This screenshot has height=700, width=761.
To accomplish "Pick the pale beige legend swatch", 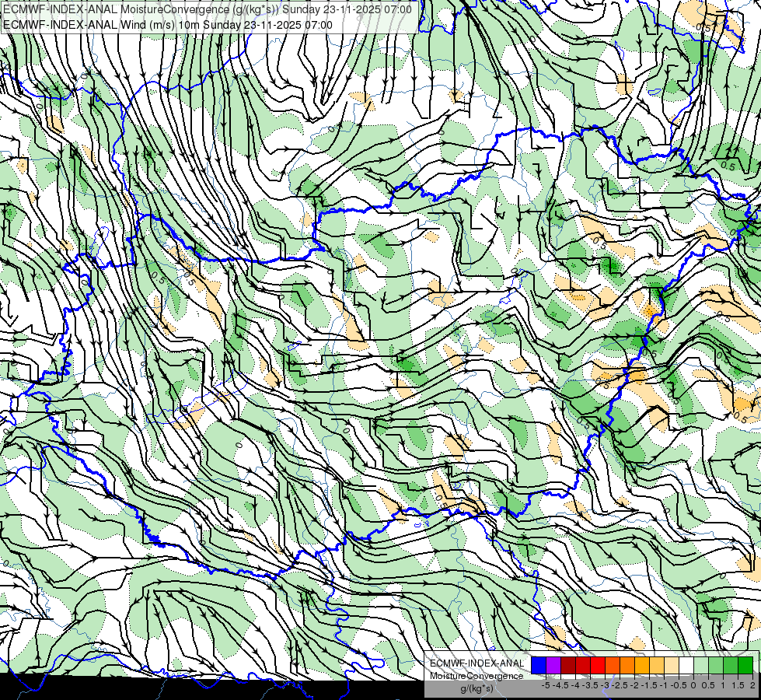I will point(672,666).
